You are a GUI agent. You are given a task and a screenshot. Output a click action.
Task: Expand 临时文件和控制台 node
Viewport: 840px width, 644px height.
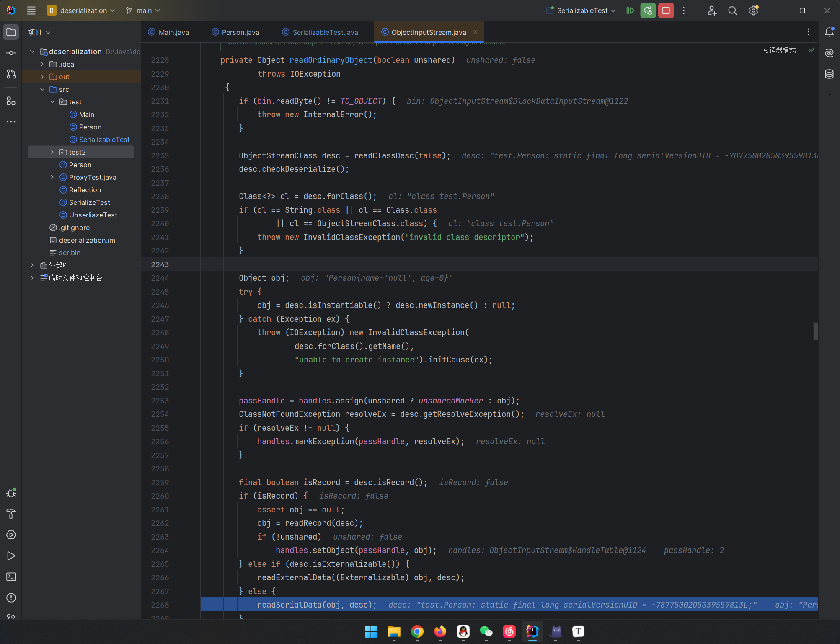pos(32,278)
